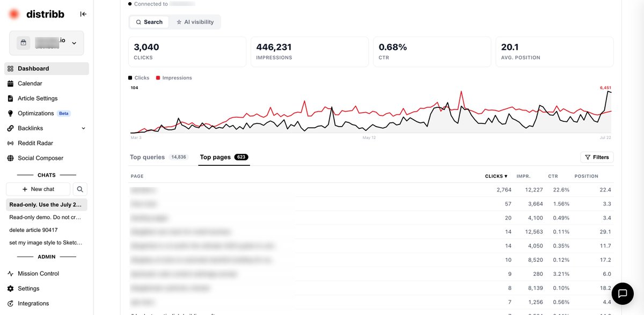
Task: Open Optimizations Beta lightbulb item
Action: [x=47, y=113]
